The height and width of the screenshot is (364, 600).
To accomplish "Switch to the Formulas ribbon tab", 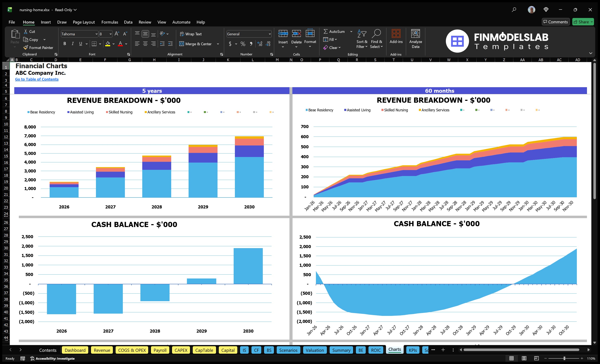I will click(110, 22).
